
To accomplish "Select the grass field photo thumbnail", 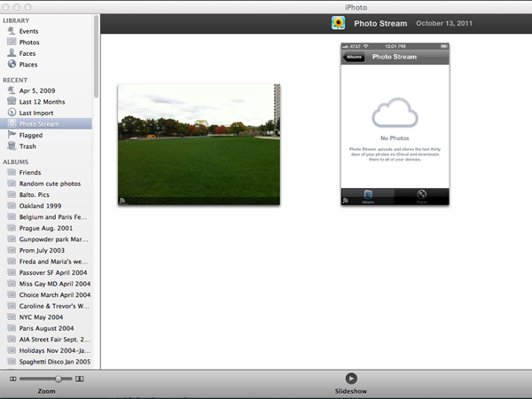I will click(199, 145).
